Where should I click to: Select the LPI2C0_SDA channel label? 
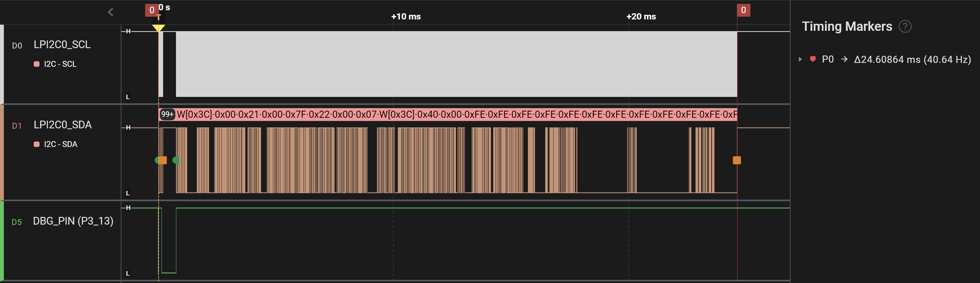[x=62, y=125]
